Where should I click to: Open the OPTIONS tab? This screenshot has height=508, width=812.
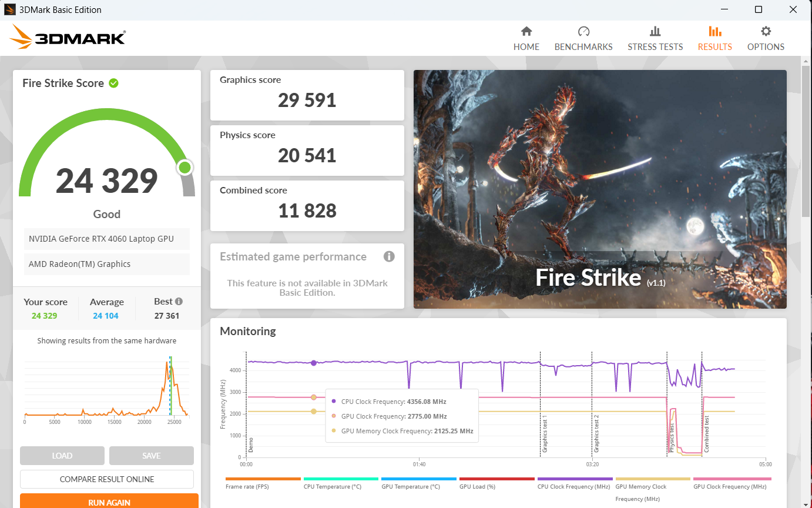766,39
